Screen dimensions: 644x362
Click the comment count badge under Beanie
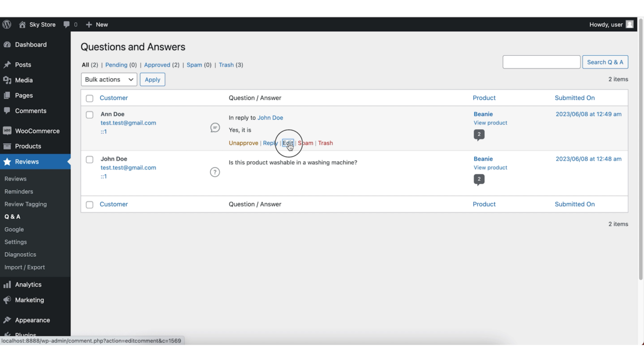pyautogui.click(x=479, y=134)
